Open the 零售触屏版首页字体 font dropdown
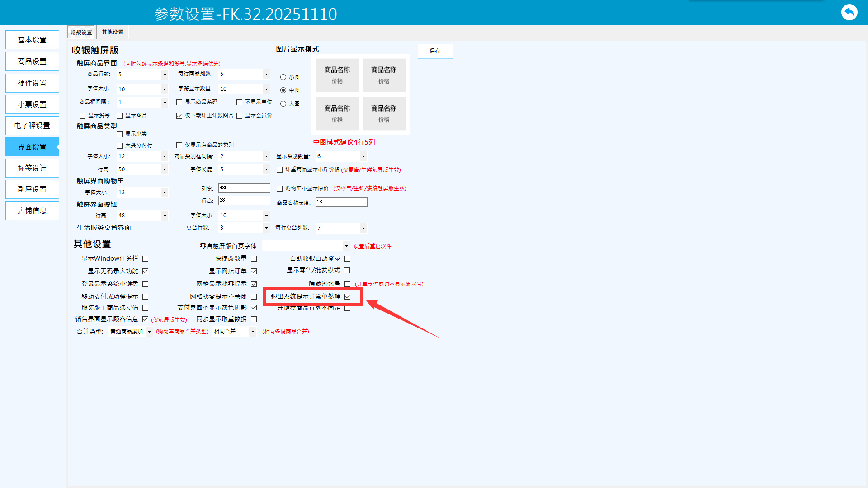The height and width of the screenshot is (488, 868). pyautogui.click(x=346, y=246)
